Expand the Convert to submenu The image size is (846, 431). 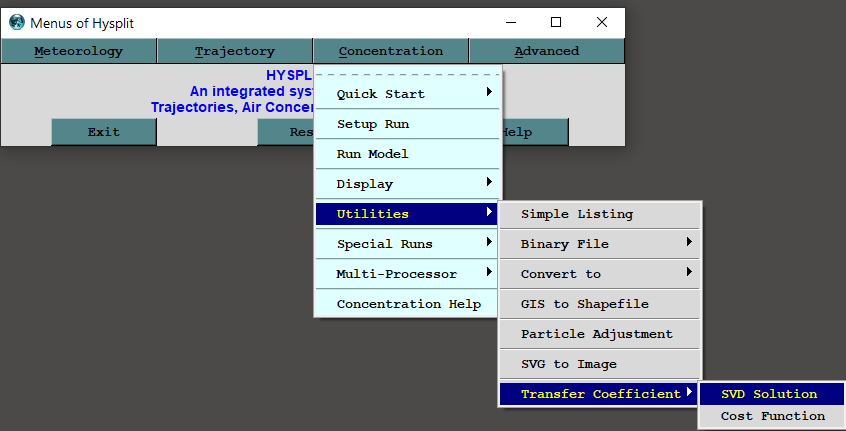pyautogui.click(x=600, y=274)
